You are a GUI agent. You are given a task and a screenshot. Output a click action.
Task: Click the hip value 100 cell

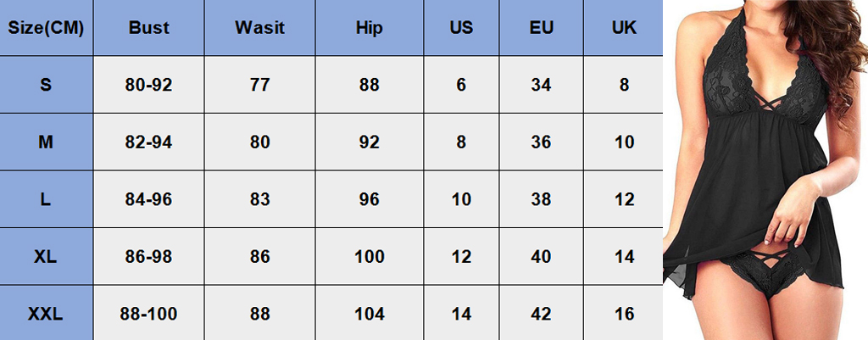pos(370,257)
